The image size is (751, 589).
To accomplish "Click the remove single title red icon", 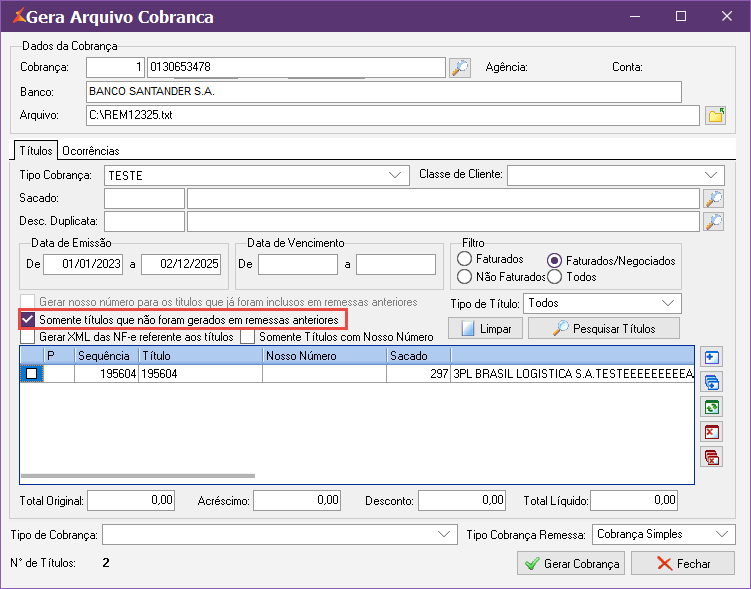I will pos(712,432).
